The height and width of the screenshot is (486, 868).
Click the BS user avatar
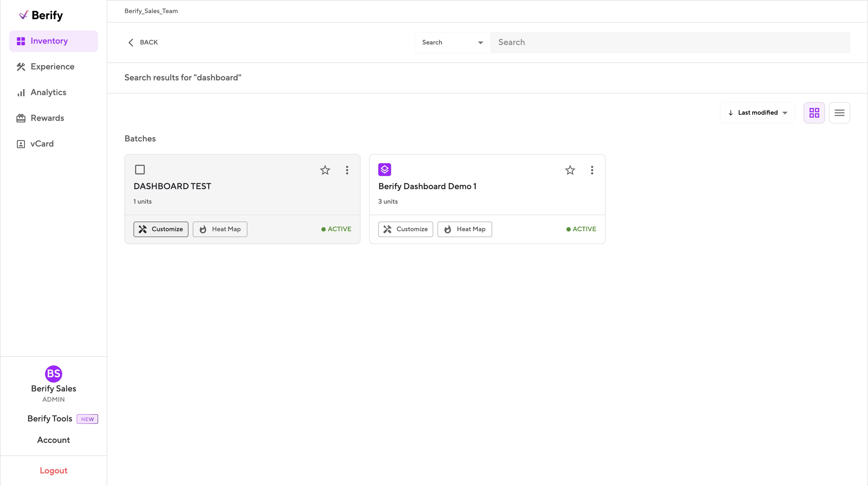click(54, 373)
